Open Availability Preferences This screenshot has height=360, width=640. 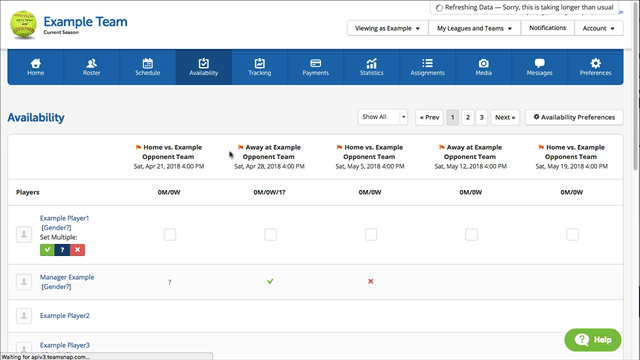574,117
